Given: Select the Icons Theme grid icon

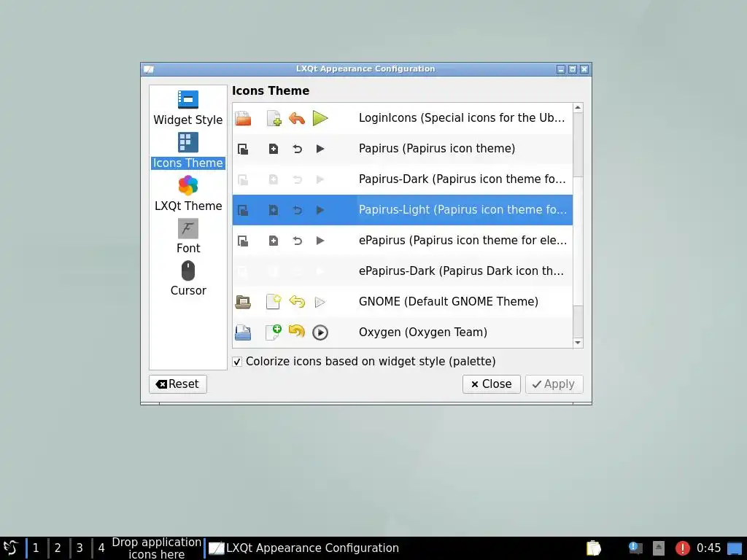Looking at the screenshot, I should [187, 142].
